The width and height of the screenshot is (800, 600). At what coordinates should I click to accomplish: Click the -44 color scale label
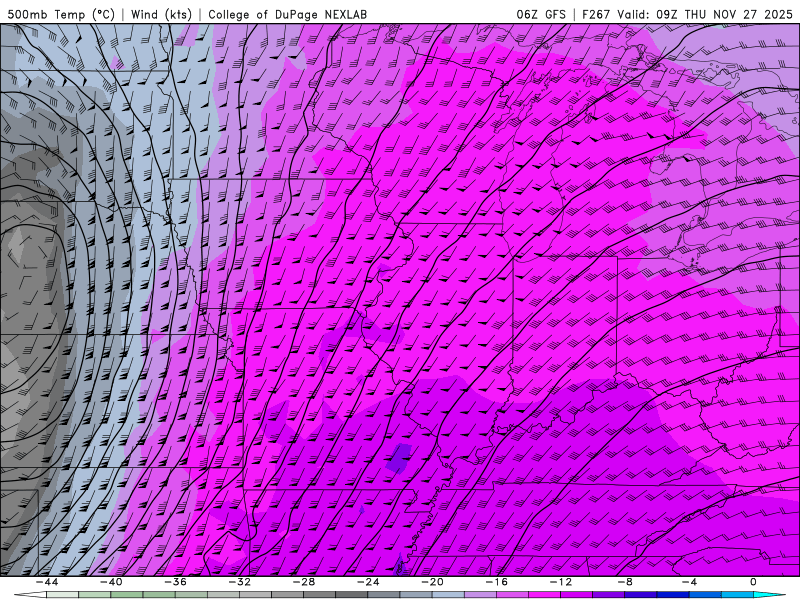[x=46, y=582]
